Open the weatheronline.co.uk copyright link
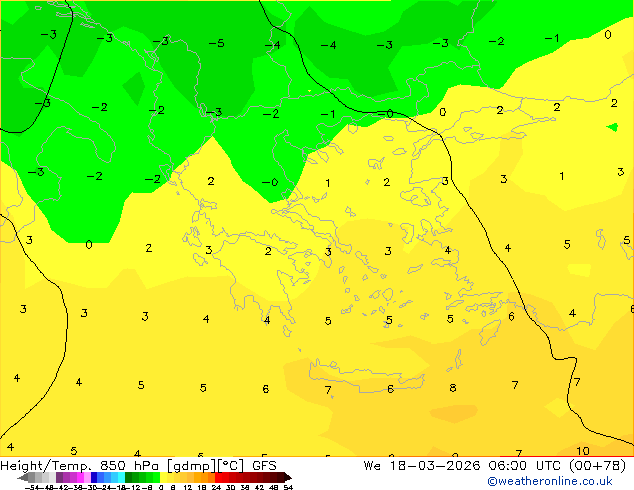 pos(550,481)
